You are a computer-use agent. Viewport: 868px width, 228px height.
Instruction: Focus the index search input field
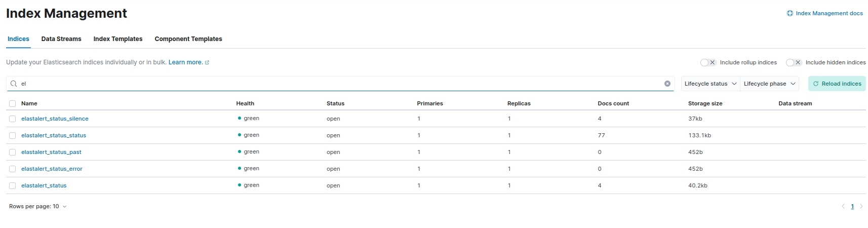340,84
